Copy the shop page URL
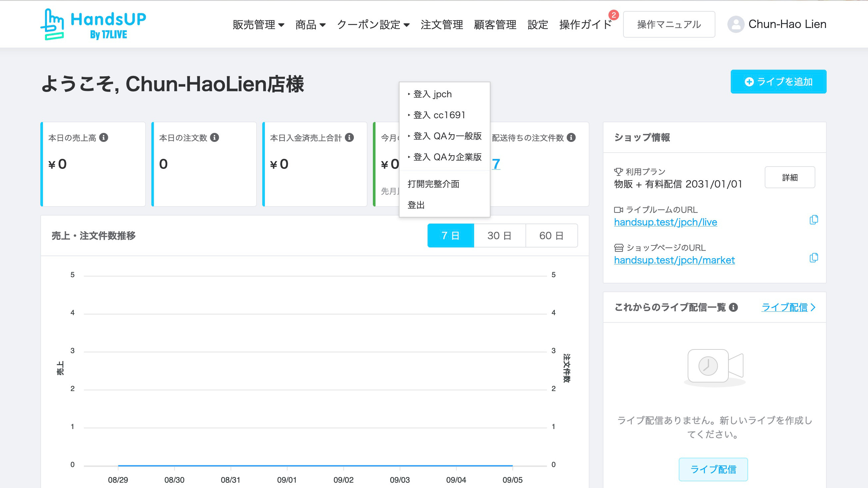 coord(813,258)
